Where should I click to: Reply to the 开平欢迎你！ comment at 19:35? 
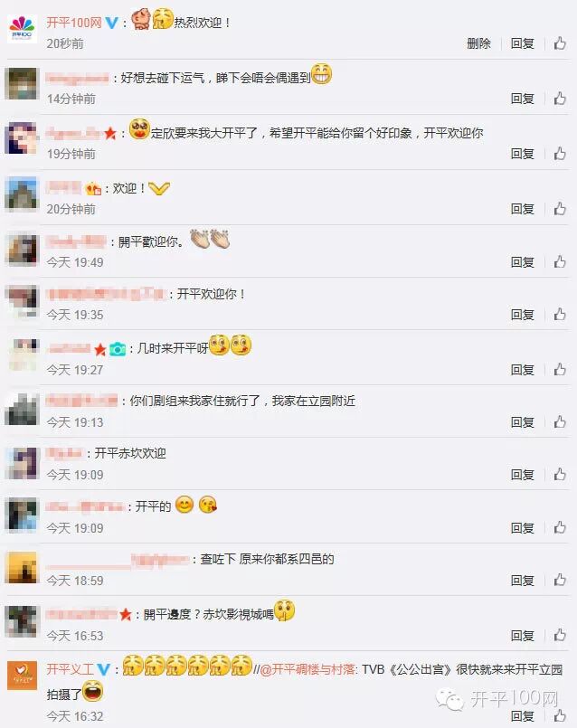522,315
